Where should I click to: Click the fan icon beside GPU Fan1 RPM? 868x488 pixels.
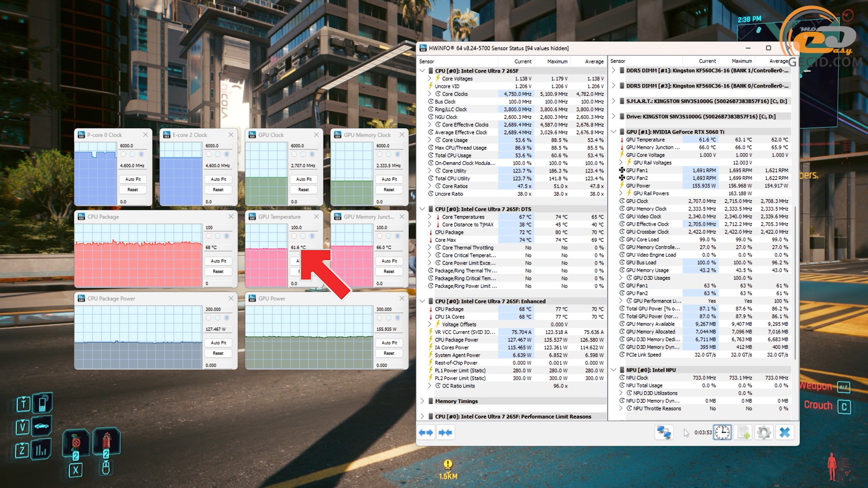(622, 170)
